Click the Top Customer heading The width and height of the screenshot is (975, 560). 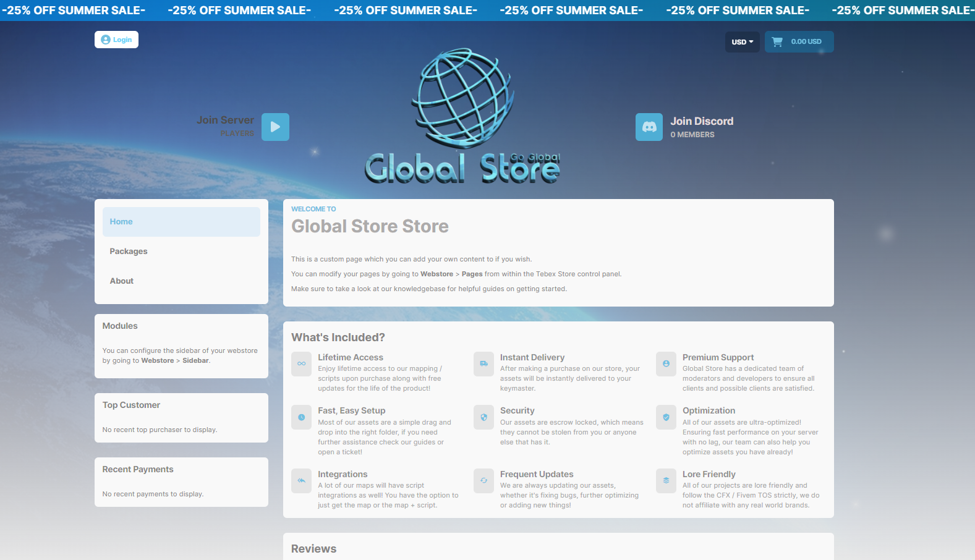pyautogui.click(x=131, y=405)
